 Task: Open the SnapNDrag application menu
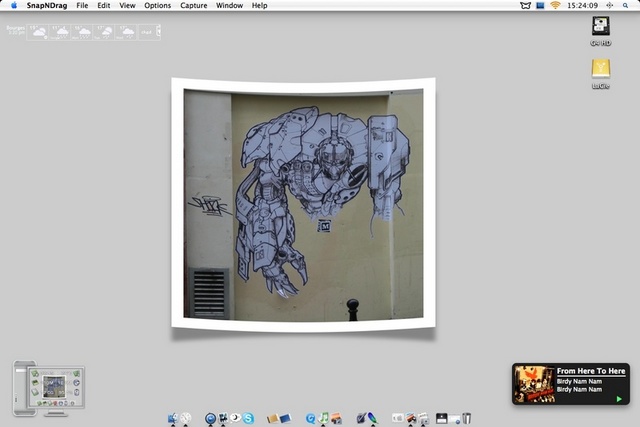point(47,5)
